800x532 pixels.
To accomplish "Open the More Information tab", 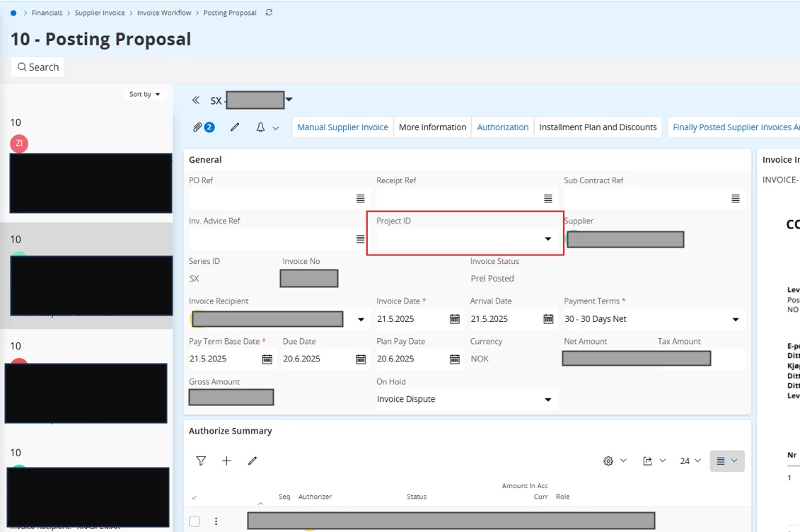I will pos(433,127).
